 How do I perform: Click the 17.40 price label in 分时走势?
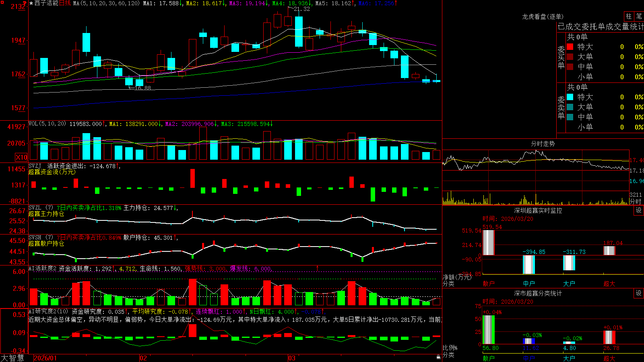click(637, 160)
